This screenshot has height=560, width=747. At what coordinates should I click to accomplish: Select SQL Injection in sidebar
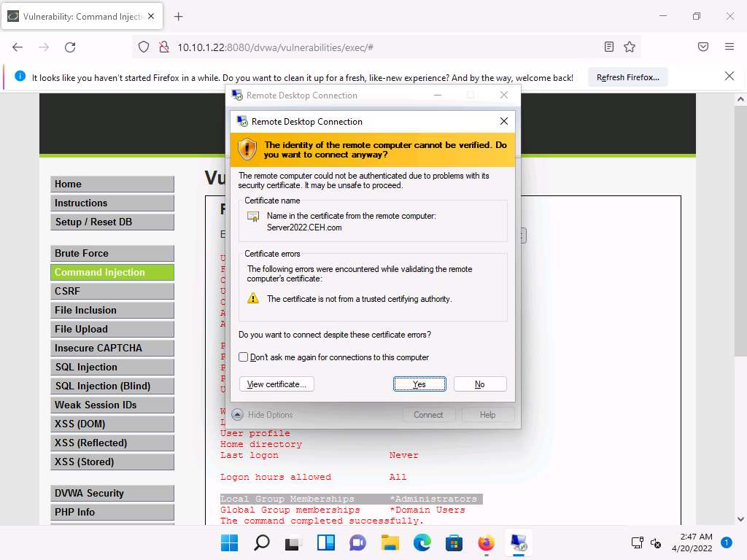tap(112, 367)
